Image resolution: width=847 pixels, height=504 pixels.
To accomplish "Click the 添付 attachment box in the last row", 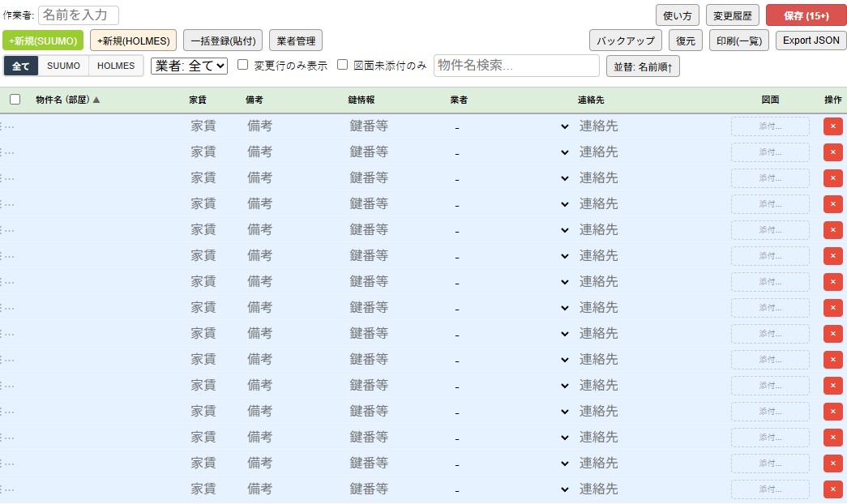I will click(x=769, y=489).
